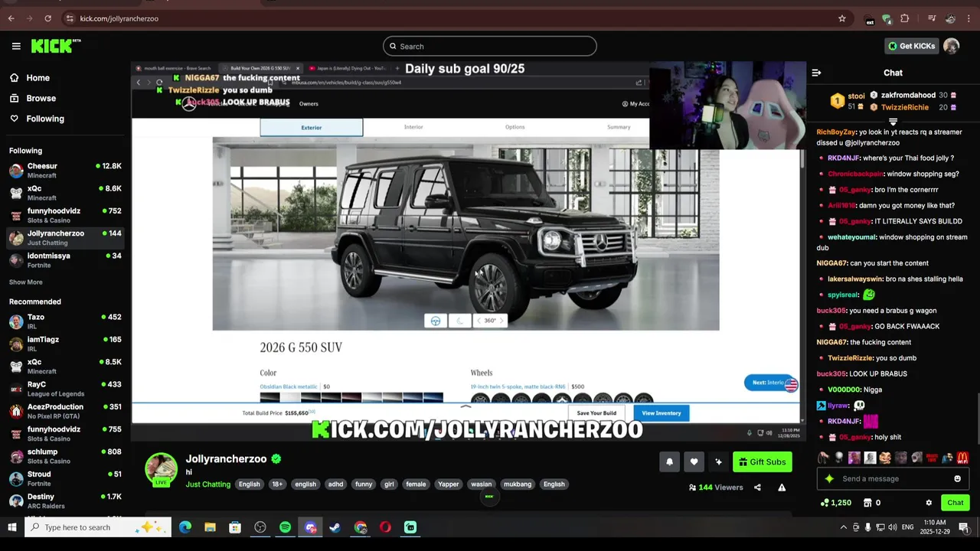Focus the Kick search field
The width and height of the screenshot is (980, 551).
[490, 46]
